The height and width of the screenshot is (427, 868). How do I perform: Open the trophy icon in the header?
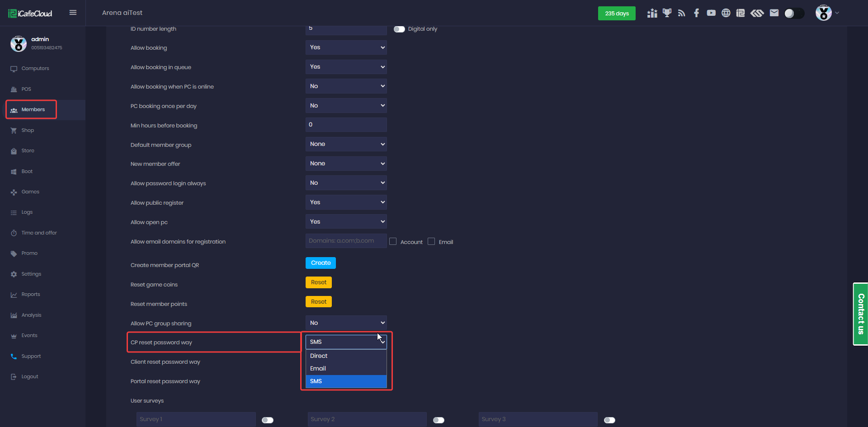coord(667,13)
